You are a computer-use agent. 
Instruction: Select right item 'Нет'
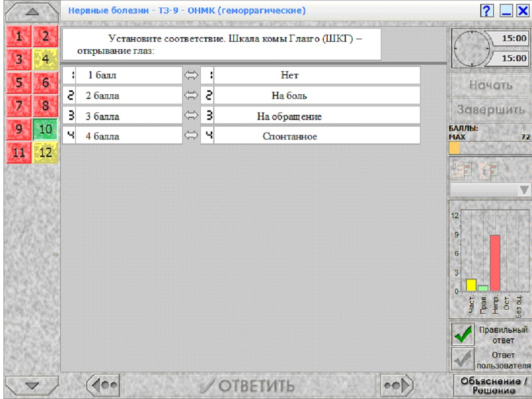pyautogui.click(x=317, y=75)
